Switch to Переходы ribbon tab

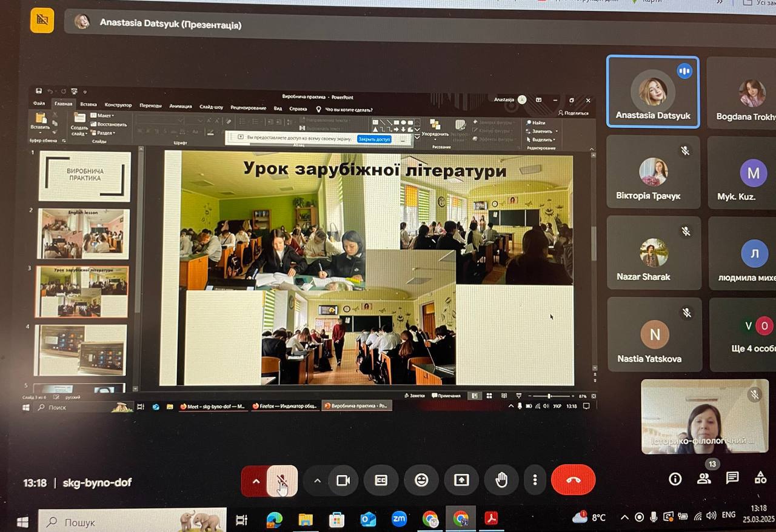point(150,105)
